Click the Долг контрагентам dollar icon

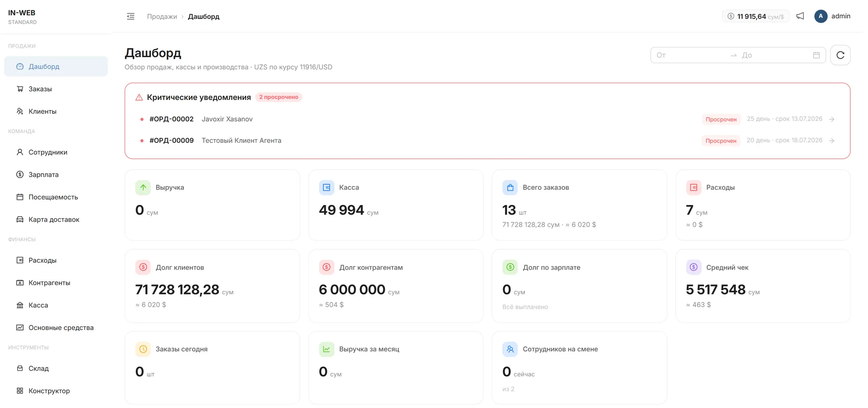click(x=326, y=267)
